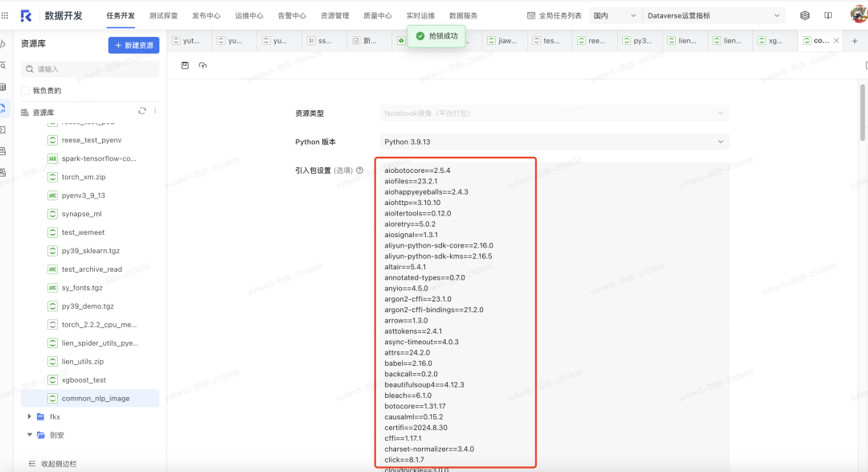Open 实时运维 menu

pyautogui.click(x=420, y=15)
